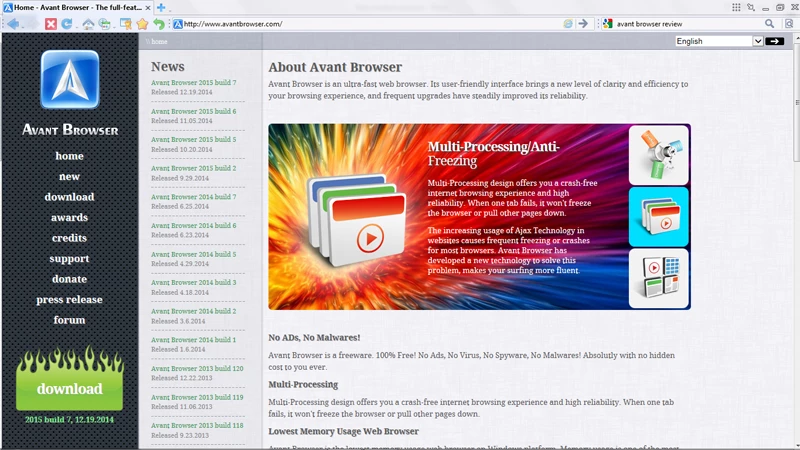Click the browser Back arrow button
The width and height of the screenshot is (800, 450).
click(x=13, y=23)
